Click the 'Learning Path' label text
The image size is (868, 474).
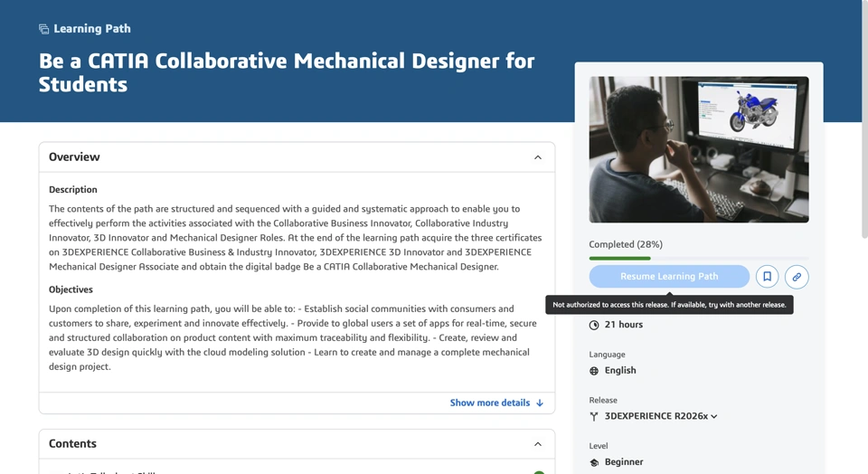[x=92, y=29]
